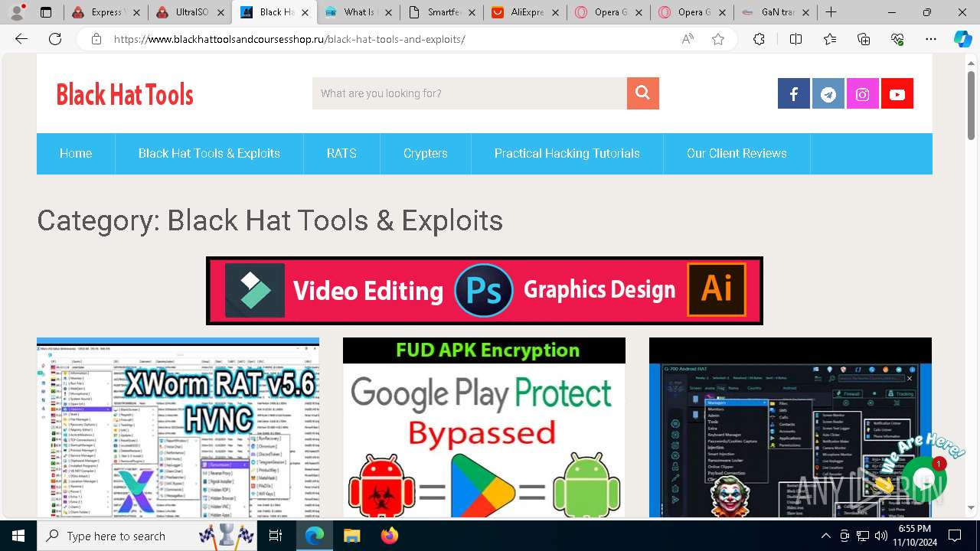The width and height of the screenshot is (980, 551).
Task: Open Settings and more menu
Action: 931,39
